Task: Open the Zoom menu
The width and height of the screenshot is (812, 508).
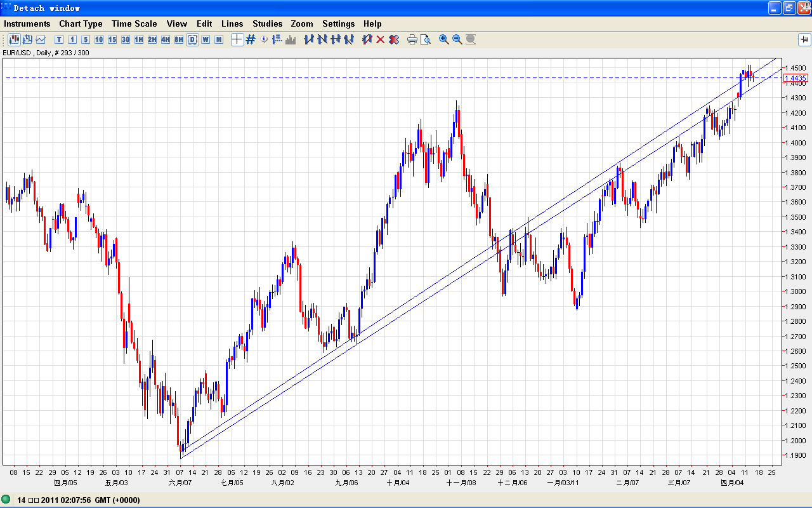Action: coord(302,23)
